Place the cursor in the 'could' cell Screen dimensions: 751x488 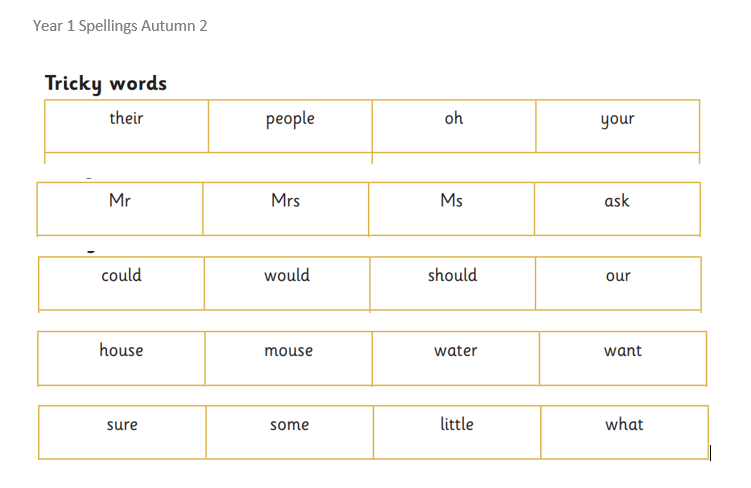click(121, 276)
